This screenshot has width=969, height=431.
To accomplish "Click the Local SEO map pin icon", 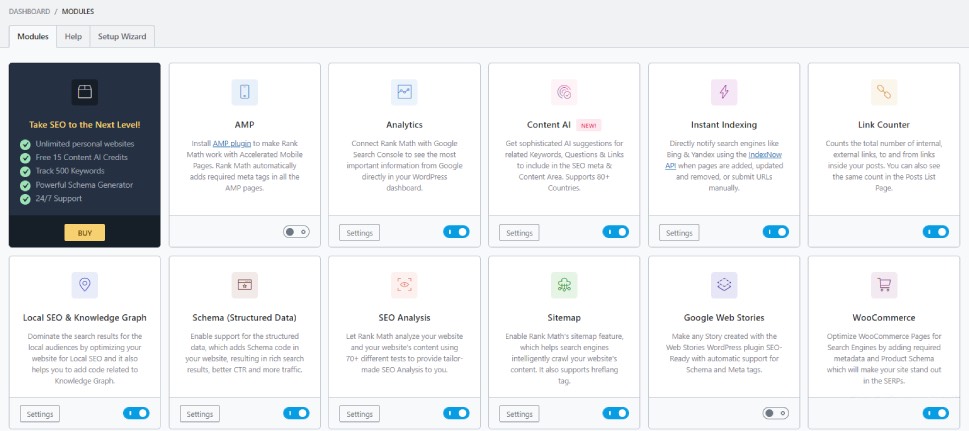I will pyautogui.click(x=84, y=285).
